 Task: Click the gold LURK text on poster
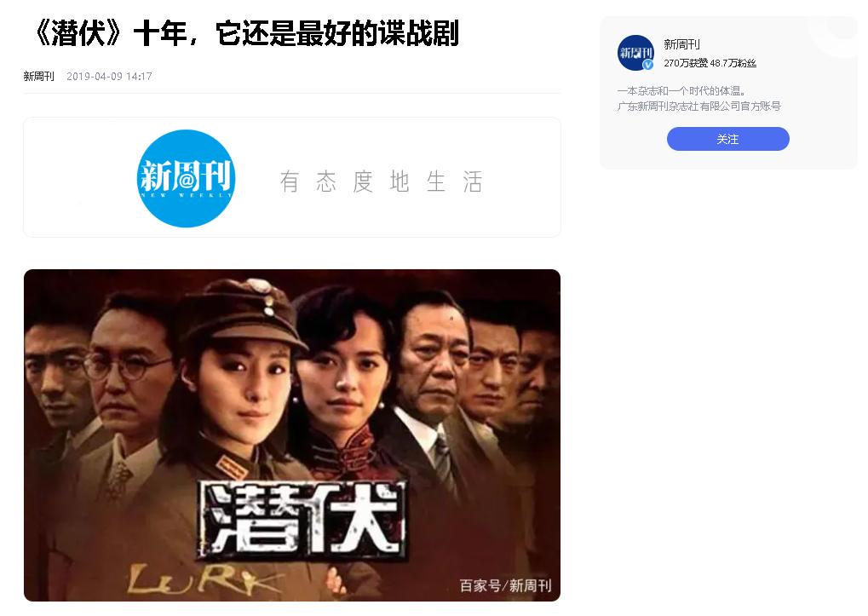[x=204, y=579]
